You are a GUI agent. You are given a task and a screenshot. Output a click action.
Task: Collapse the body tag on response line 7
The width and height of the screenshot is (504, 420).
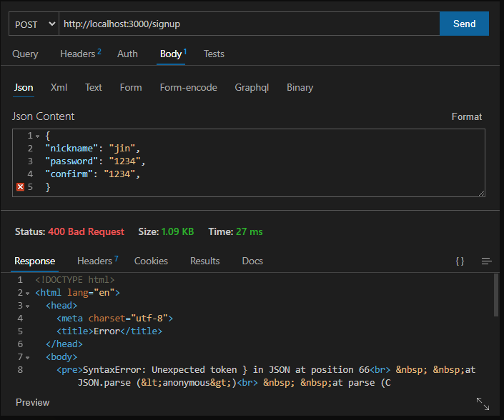click(x=28, y=358)
